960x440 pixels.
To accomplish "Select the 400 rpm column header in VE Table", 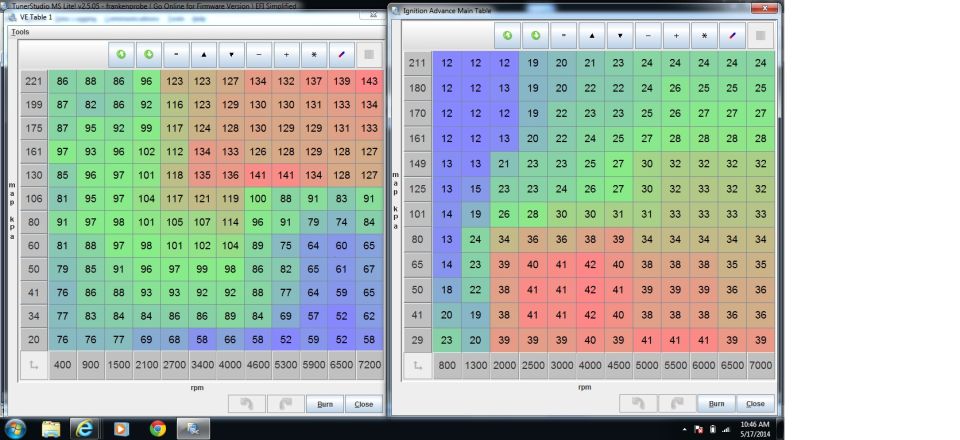I will tap(62, 365).
